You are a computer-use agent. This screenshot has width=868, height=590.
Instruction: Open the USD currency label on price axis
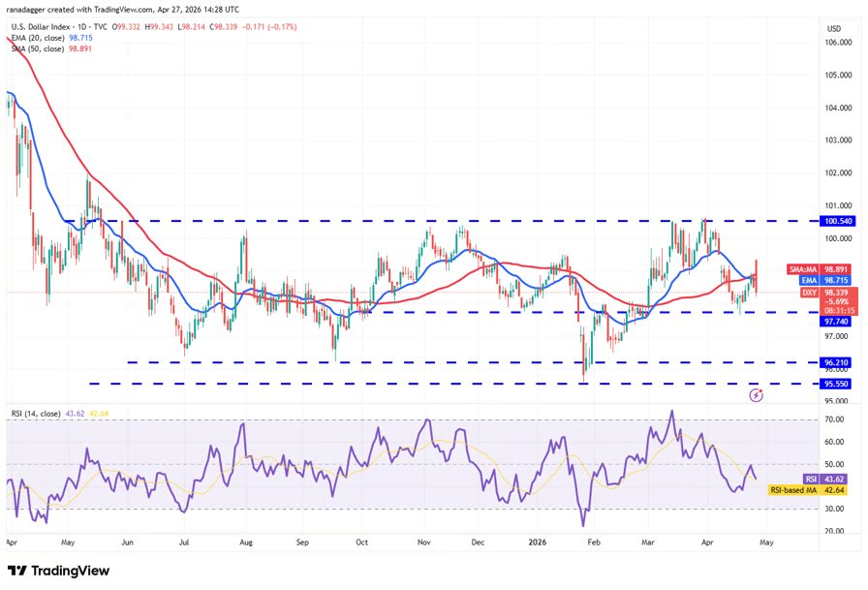pos(833,28)
